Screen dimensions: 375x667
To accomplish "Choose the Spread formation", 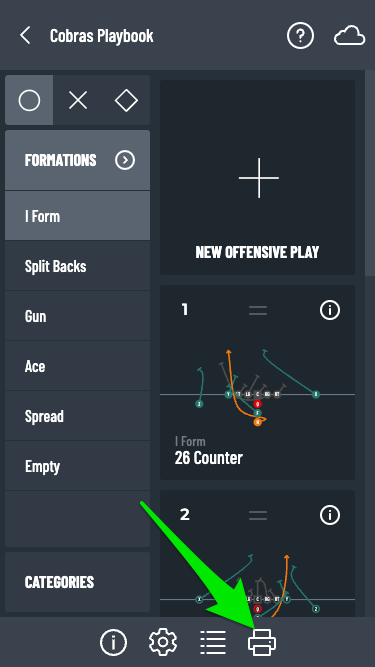I will point(77,416).
